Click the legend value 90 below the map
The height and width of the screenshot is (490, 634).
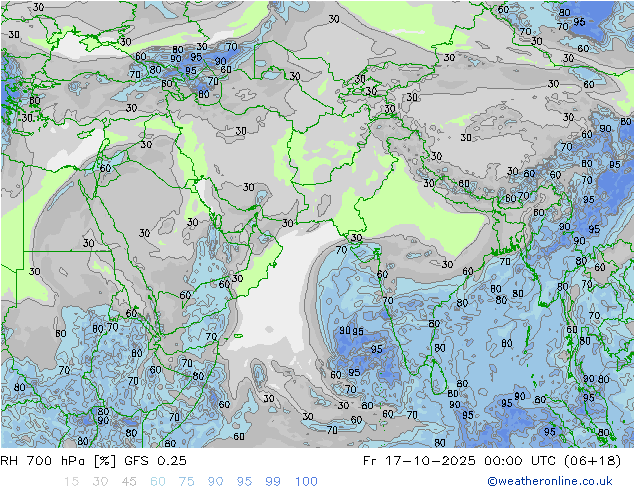point(215,482)
